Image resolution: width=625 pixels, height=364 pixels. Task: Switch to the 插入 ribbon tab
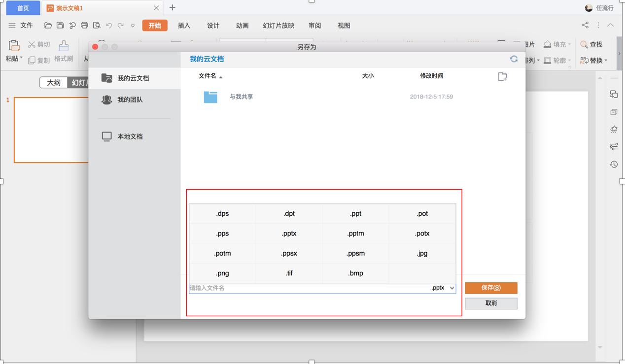tap(183, 25)
